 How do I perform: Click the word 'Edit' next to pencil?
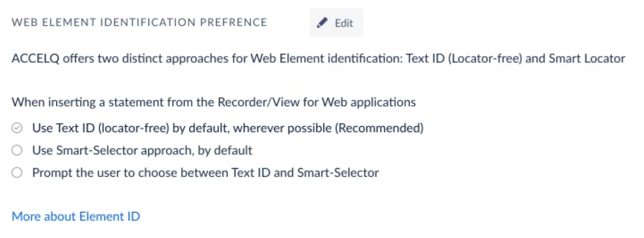click(x=344, y=23)
